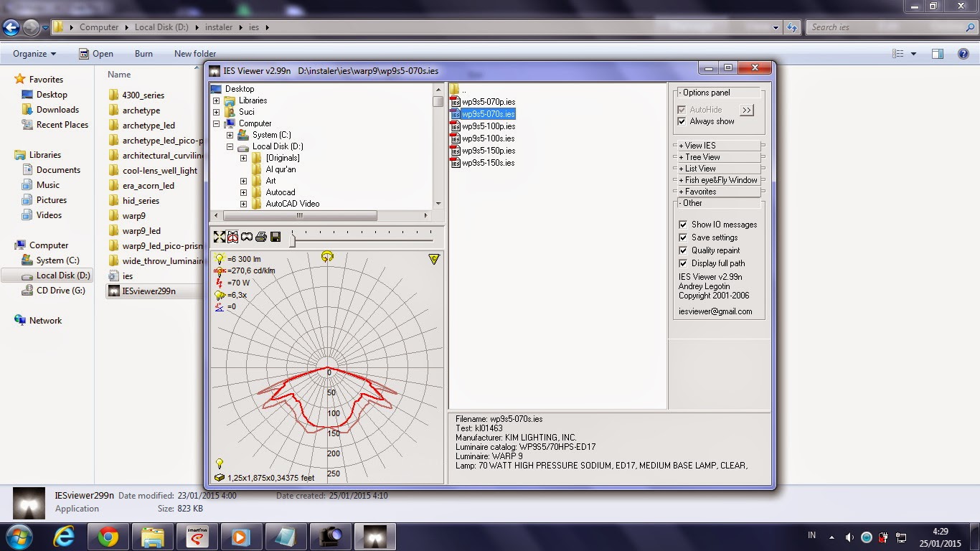
Task: Click Burn in the Explorer toolbar
Action: click(143, 53)
